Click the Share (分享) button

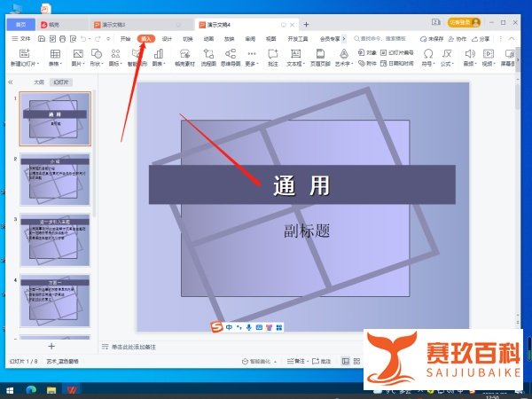tap(481, 39)
